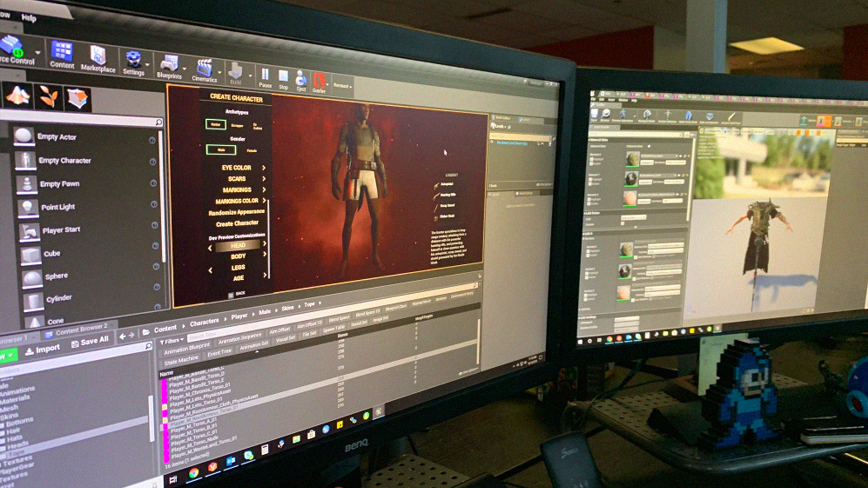Open Chrome from the left monitor taskbar
The height and width of the screenshot is (488, 868).
point(193,473)
